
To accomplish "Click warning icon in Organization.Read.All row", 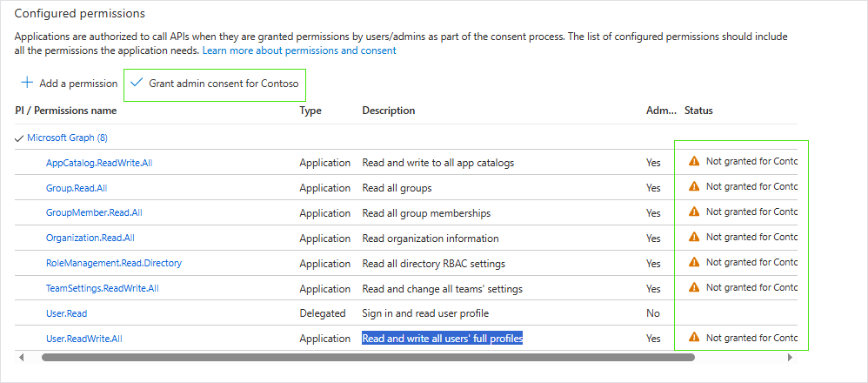I will click(x=693, y=237).
